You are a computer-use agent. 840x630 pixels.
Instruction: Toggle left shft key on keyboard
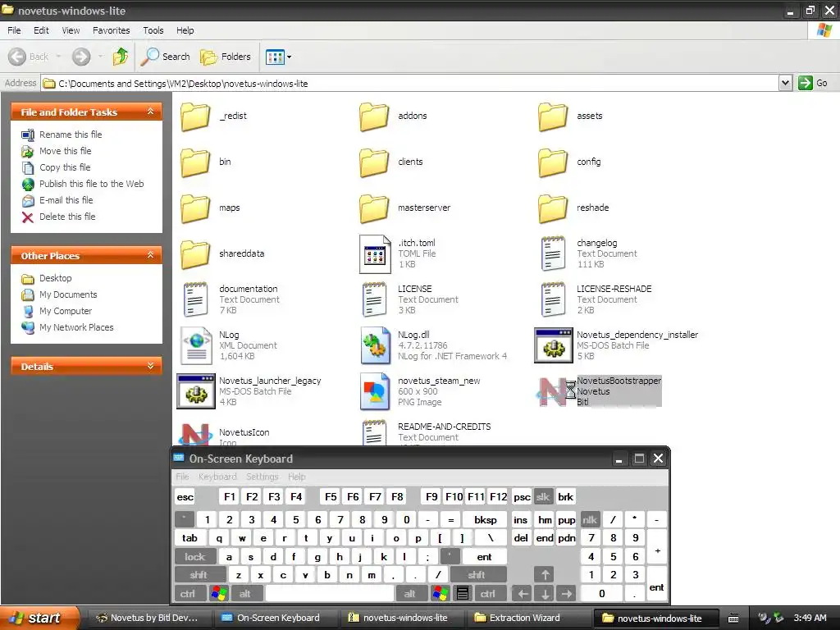click(199, 575)
